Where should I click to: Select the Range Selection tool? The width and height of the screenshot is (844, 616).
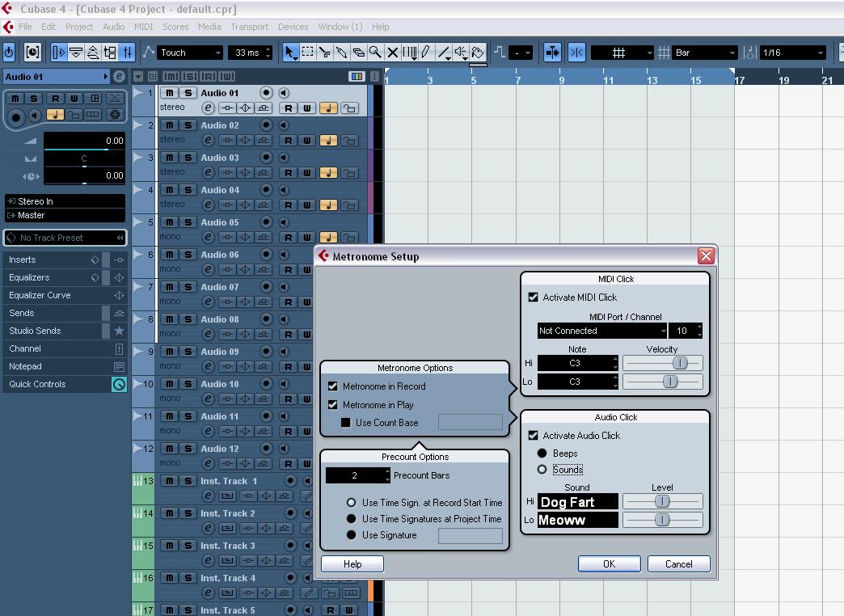point(307,53)
